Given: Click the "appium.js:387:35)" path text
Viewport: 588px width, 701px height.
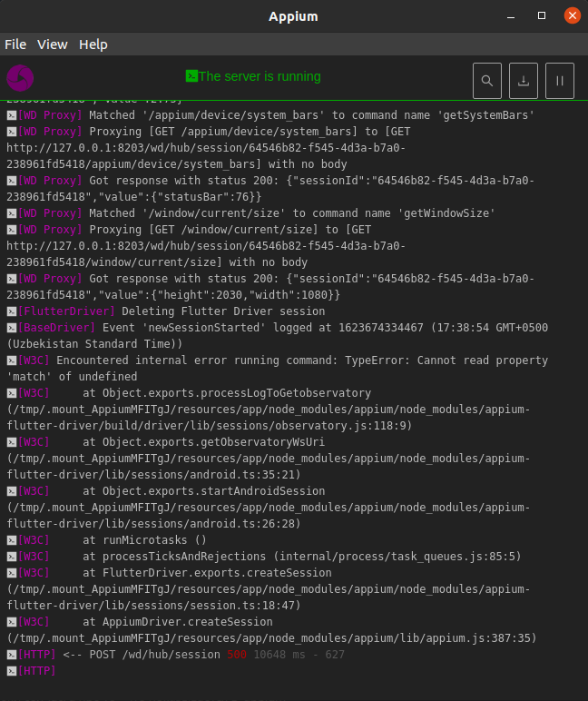Looking at the screenshot, I should 481,638.
